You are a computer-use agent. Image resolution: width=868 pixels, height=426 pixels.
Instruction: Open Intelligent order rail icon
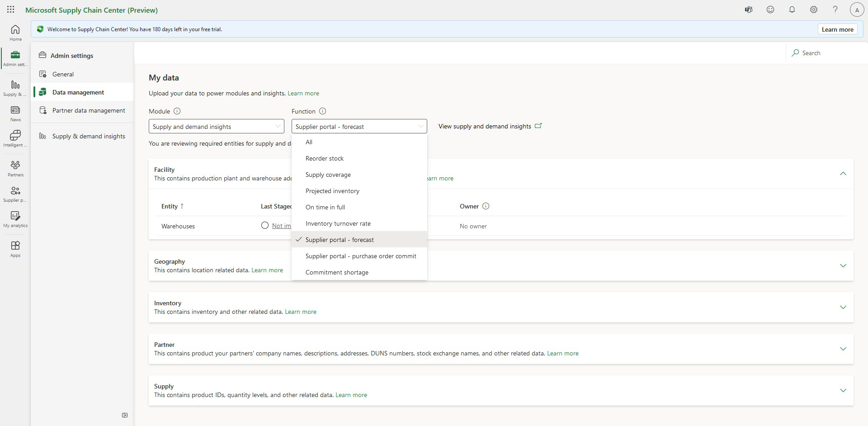[15, 139]
